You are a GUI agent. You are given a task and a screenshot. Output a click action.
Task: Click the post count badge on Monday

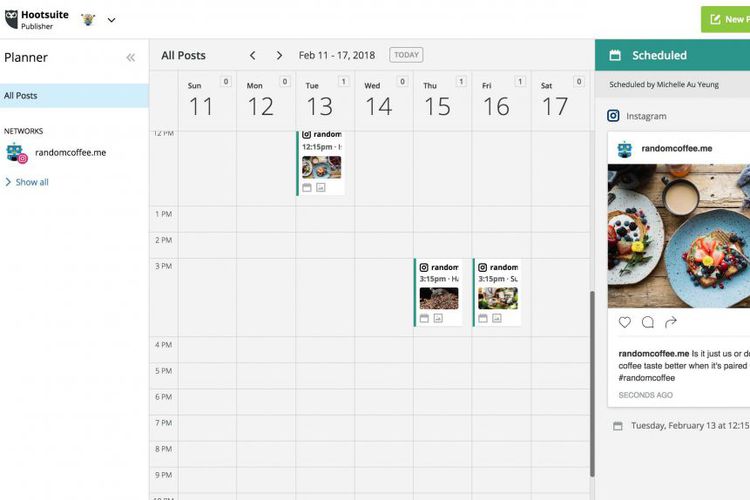tap(285, 81)
